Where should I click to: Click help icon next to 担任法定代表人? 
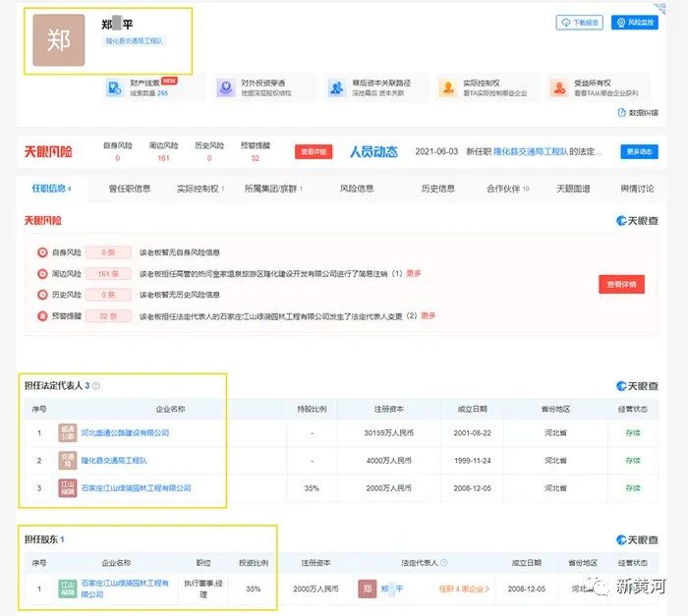[96, 386]
